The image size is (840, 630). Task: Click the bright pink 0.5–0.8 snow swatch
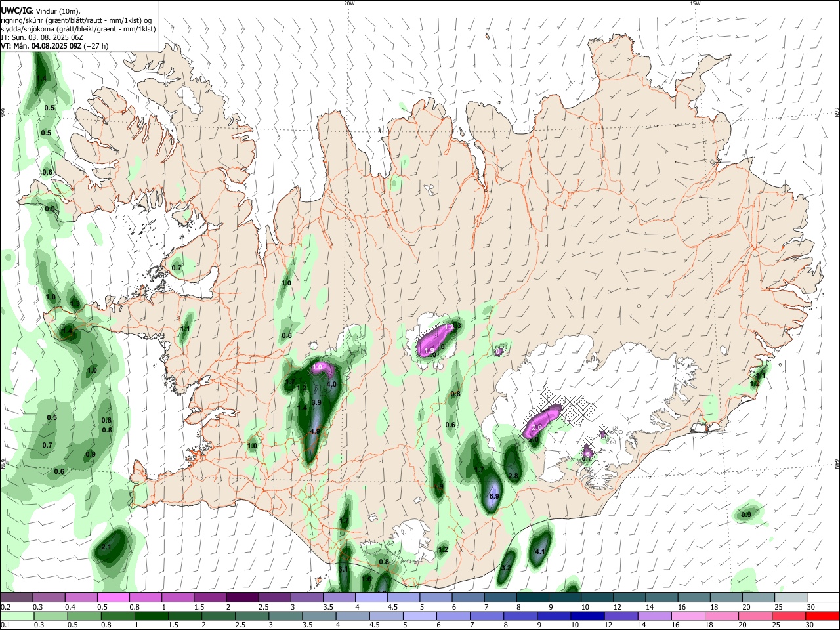[x=113, y=597]
